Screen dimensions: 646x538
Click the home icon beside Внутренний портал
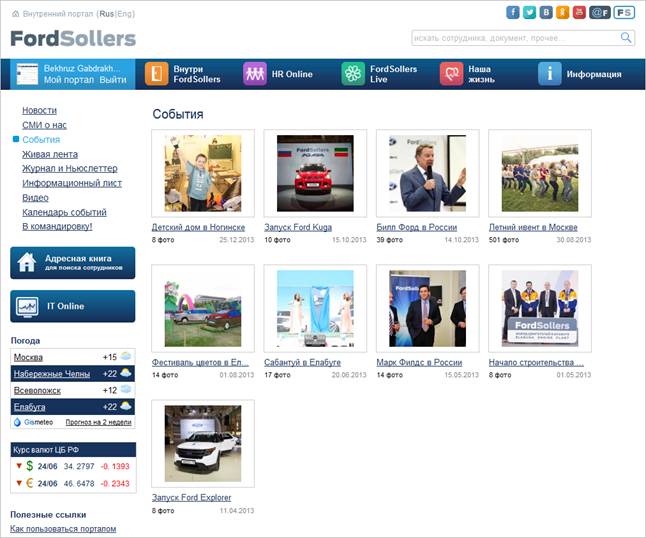16,14
